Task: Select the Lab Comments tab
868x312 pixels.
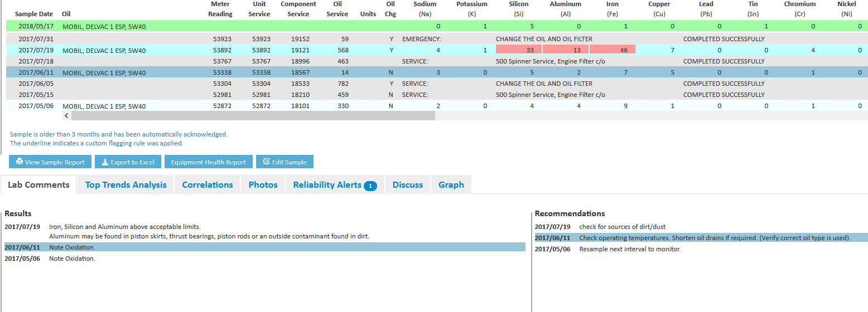Action: pos(38,185)
